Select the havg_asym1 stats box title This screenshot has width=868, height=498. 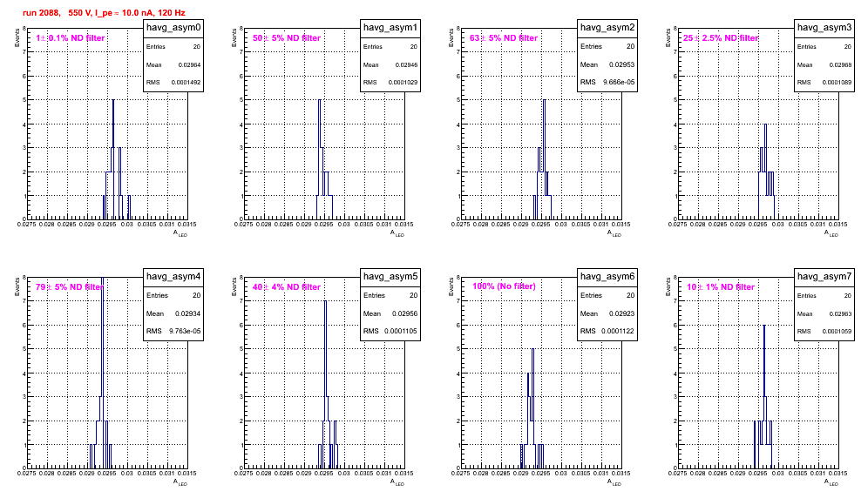tap(390, 28)
